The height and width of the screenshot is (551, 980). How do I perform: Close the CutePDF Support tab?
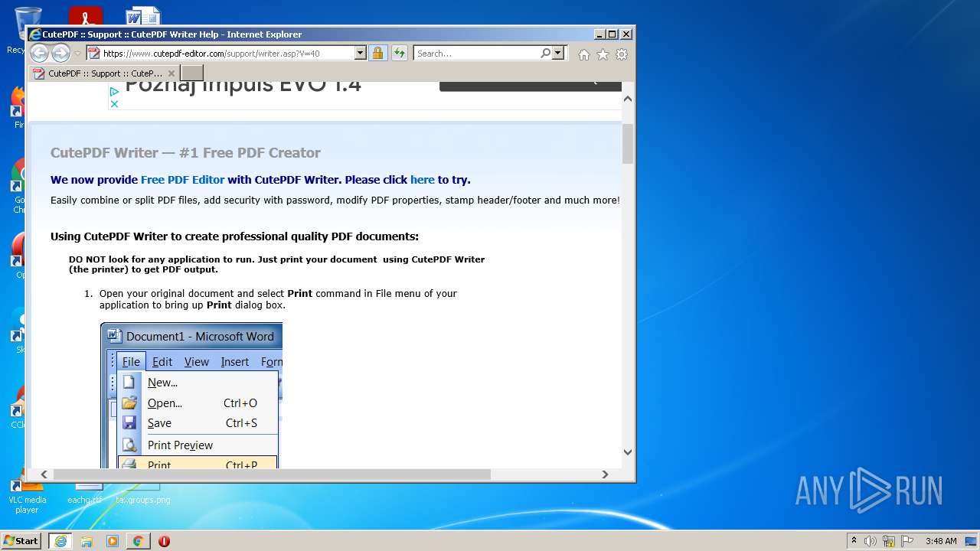click(171, 73)
